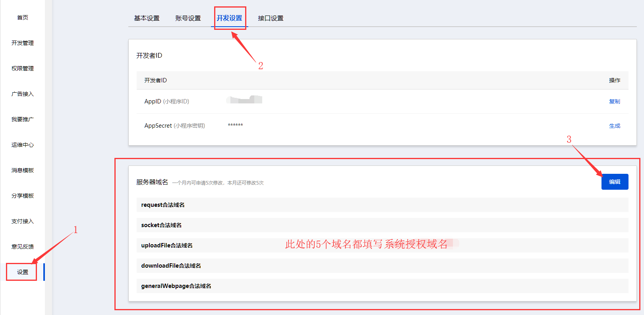Switch to the 账号设置 tab
Screen dimensions: 644x315
188,18
